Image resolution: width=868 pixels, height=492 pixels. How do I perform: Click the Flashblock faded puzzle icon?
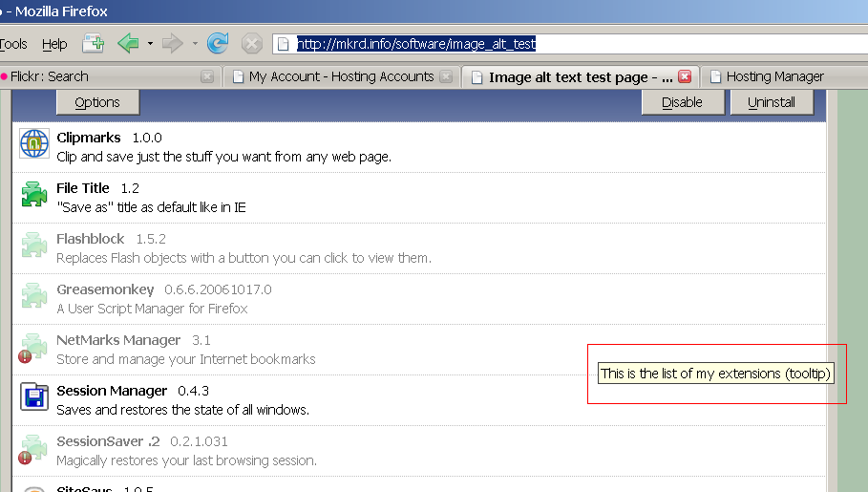[x=34, y=245]
